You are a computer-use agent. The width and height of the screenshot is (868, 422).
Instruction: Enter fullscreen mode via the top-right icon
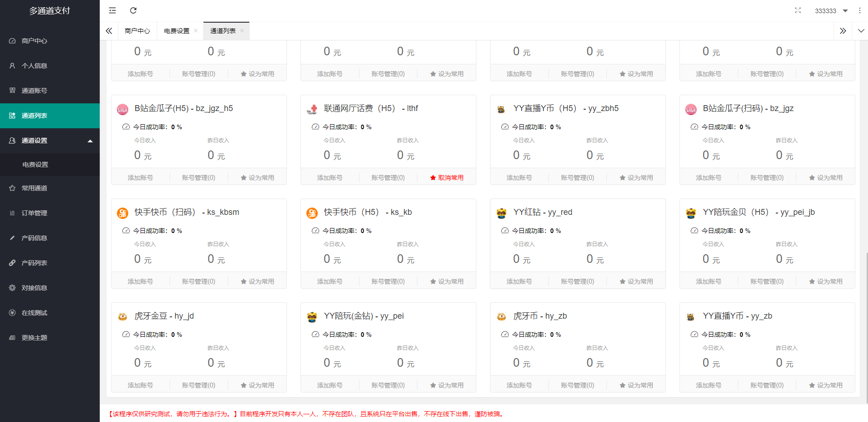pyautogui.click(x=798, y=10)
